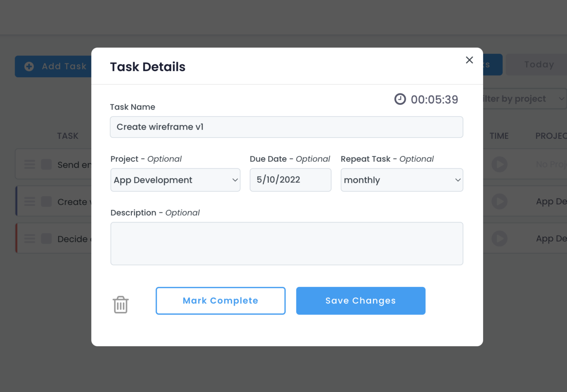The image size is (567, 392).
Task: Click the Mark Complete button
Action: coord(221,301)
